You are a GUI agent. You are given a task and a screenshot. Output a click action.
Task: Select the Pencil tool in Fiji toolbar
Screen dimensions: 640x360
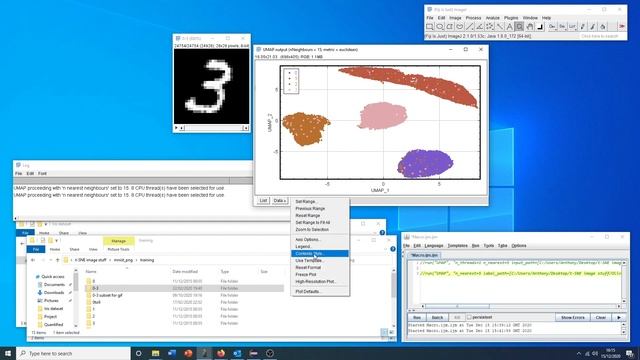[x=582, y=27]
